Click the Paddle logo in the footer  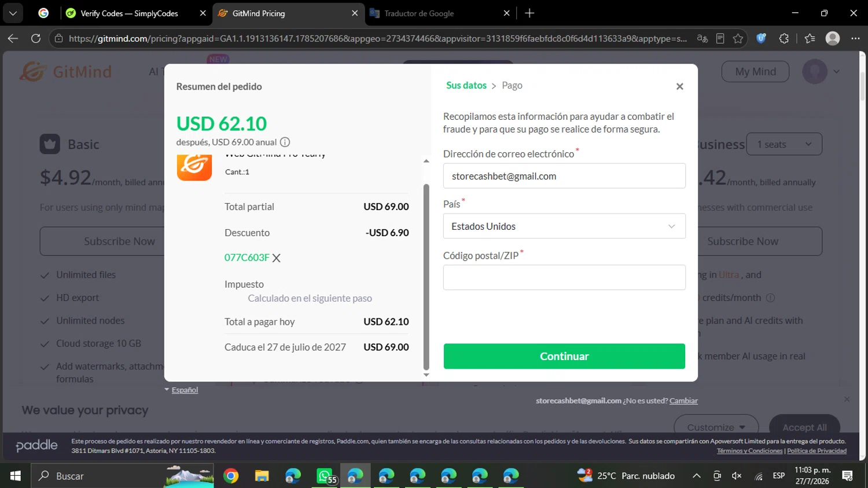point(37,445)
